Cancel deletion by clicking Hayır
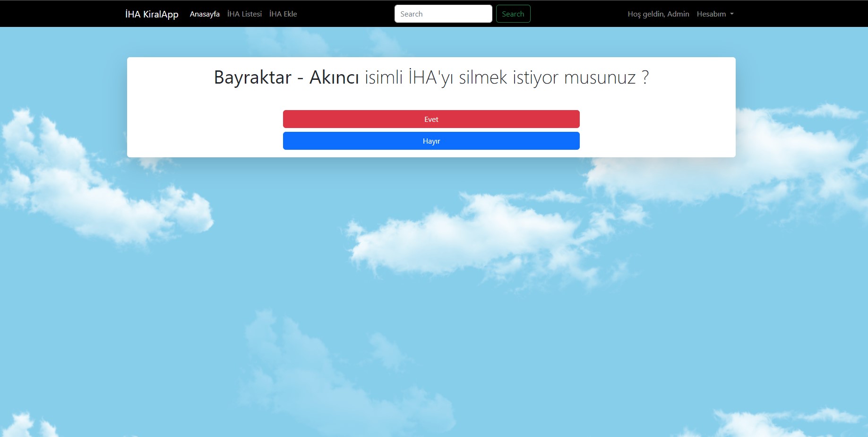The height and width of the screenshot is (437, 868). pos(431,141)
